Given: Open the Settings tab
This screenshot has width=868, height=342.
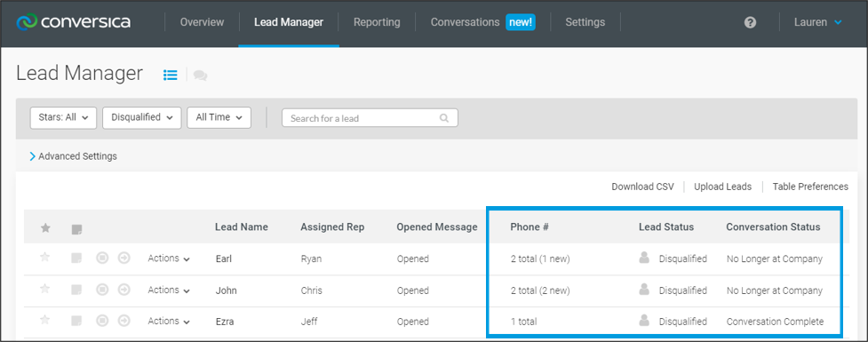Looking at the screenshot, I should tap(585, 23).
